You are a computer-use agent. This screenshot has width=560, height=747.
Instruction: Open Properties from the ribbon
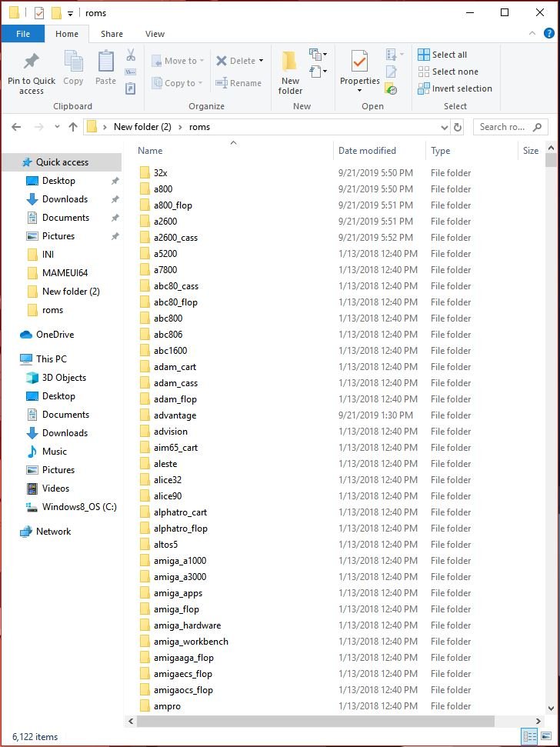(359, 72)
